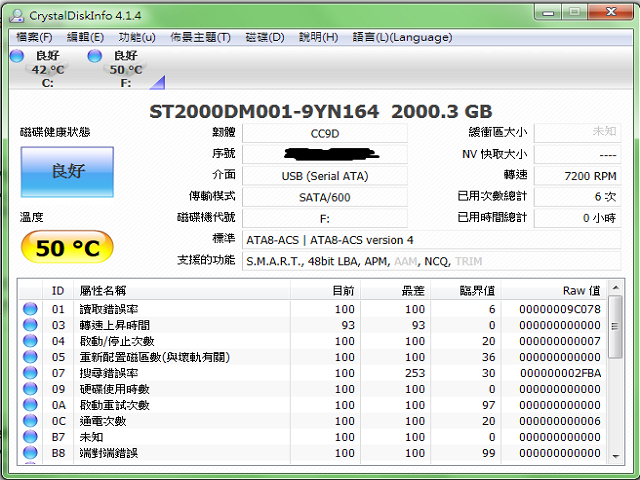This screenshot has width=640, height=480.
Task: Click the Raw 值 column header
Action: coord(554,291)
